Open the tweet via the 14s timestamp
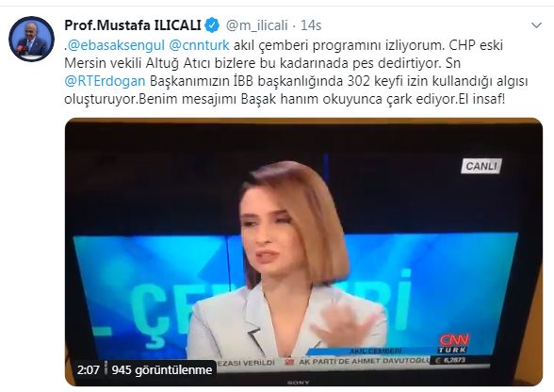Image resolution: width=554 pixels, height=392 pixels. pyautogui.click(x=311, y=25)
